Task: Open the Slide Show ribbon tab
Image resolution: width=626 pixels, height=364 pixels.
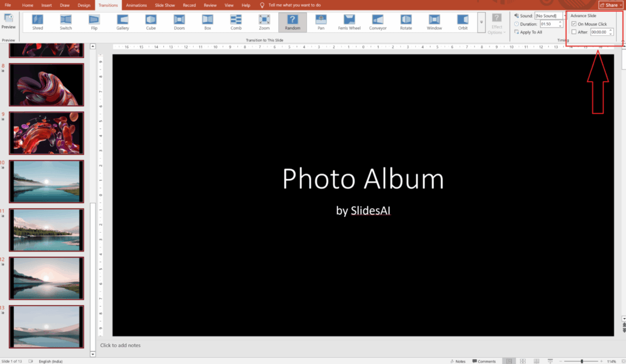Action: coord(164,5)
